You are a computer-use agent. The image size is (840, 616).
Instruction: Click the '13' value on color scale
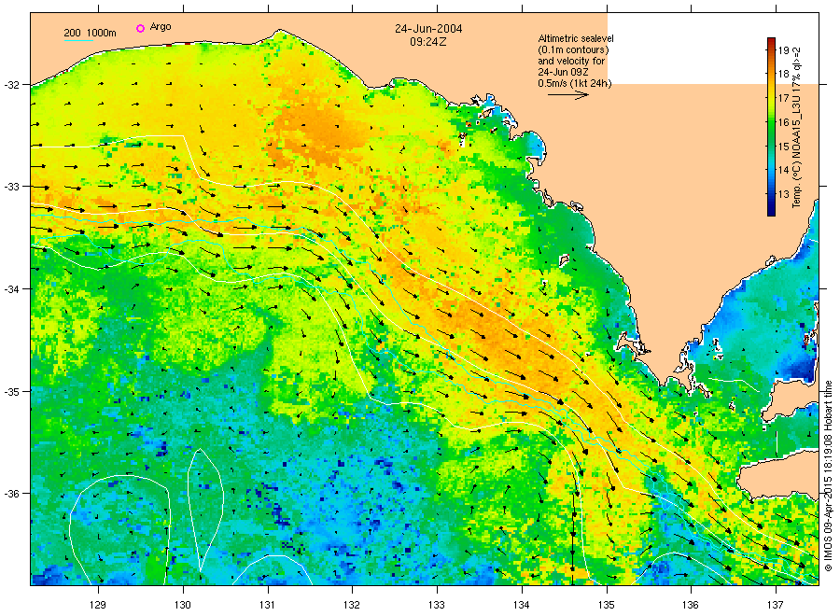coord(784,194)
